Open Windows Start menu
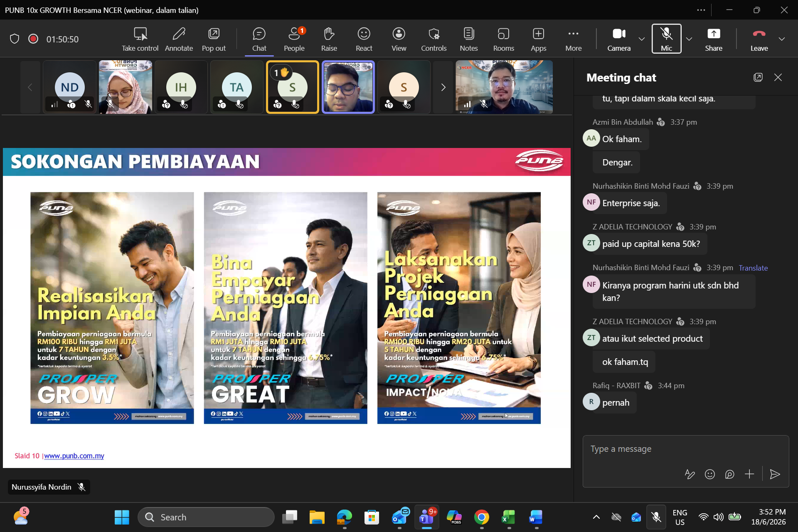This screenshot has height=532, width=798. (x=122, y=517)
